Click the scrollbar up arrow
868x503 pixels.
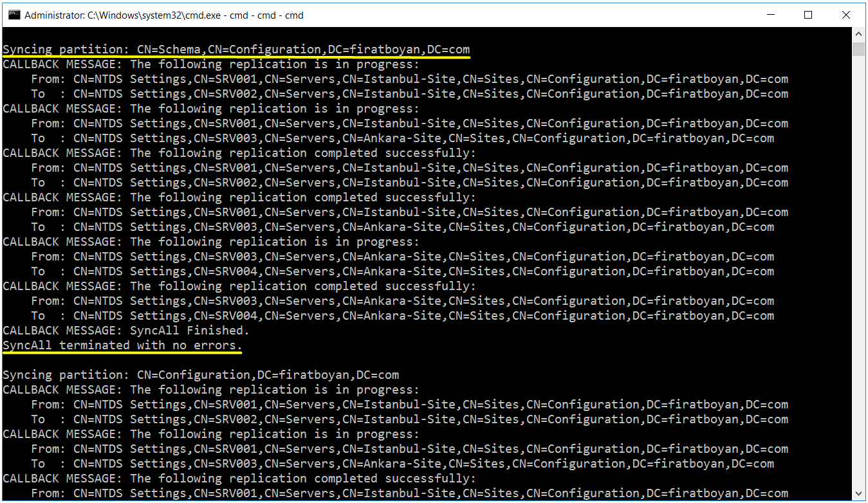(858, 35)
